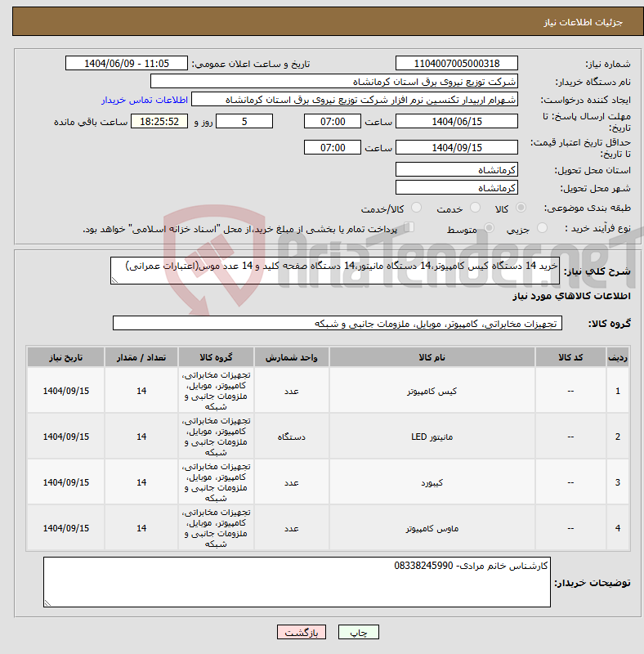Click the resize handle of the description textarea
Image resolution: width=644 pixels, height=654 pixels.
point(114,280)
